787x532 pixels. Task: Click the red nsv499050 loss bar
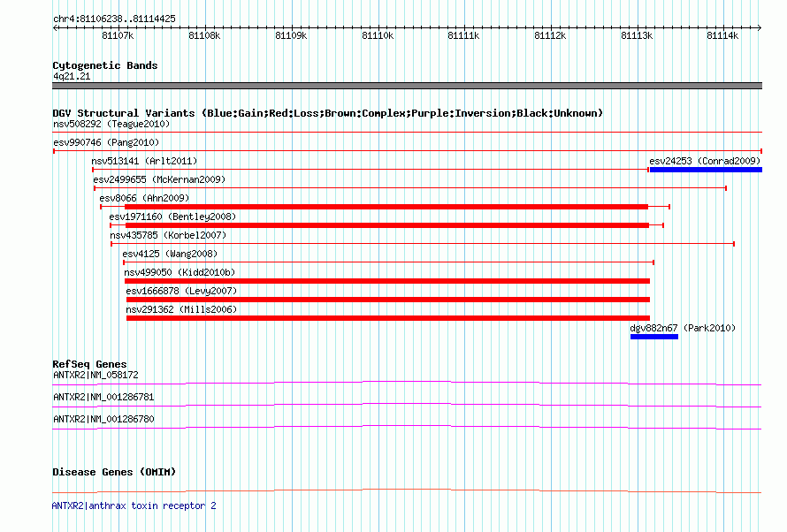pyautogui.click(x=387, y=281)
